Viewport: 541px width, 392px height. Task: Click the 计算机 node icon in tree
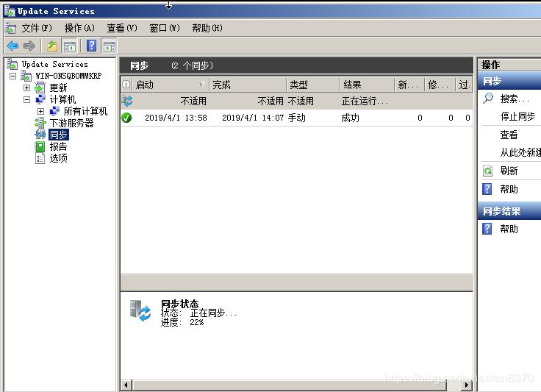40,99
